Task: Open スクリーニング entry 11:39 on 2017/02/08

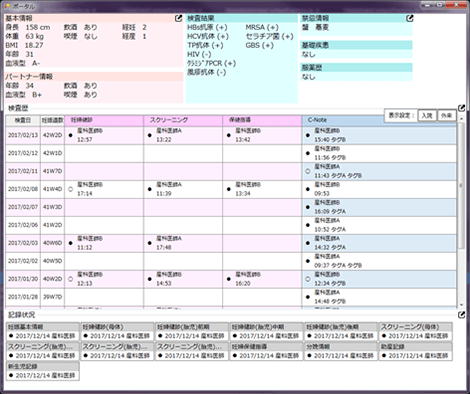Action: click(x=183, y=189)
